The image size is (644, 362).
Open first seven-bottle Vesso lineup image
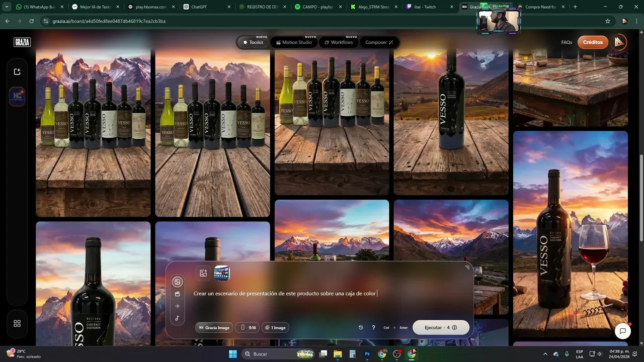click(x=93, y=133)
